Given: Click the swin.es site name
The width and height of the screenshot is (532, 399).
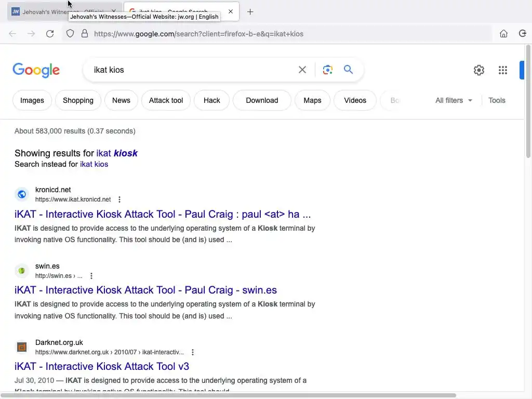Looking at the screenshot, I should pos(47,267).
